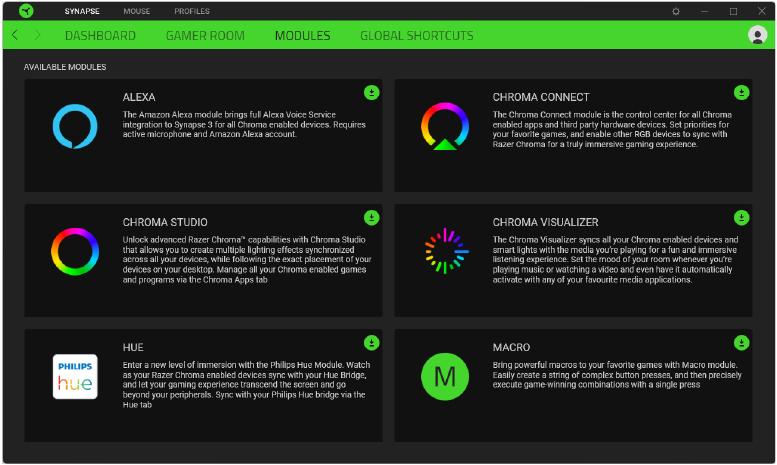Click the Chroma Visualizer burst logo
Viewport: 777px width, 465px height.
pos(446,251)
